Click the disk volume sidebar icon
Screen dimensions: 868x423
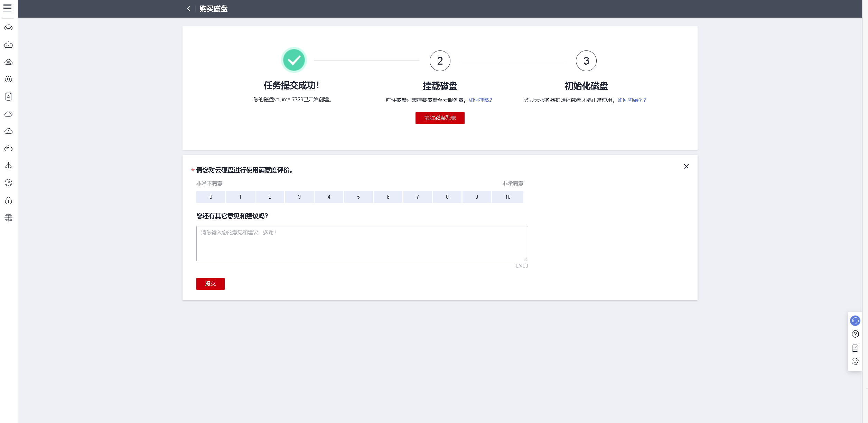tap(9, 96)
